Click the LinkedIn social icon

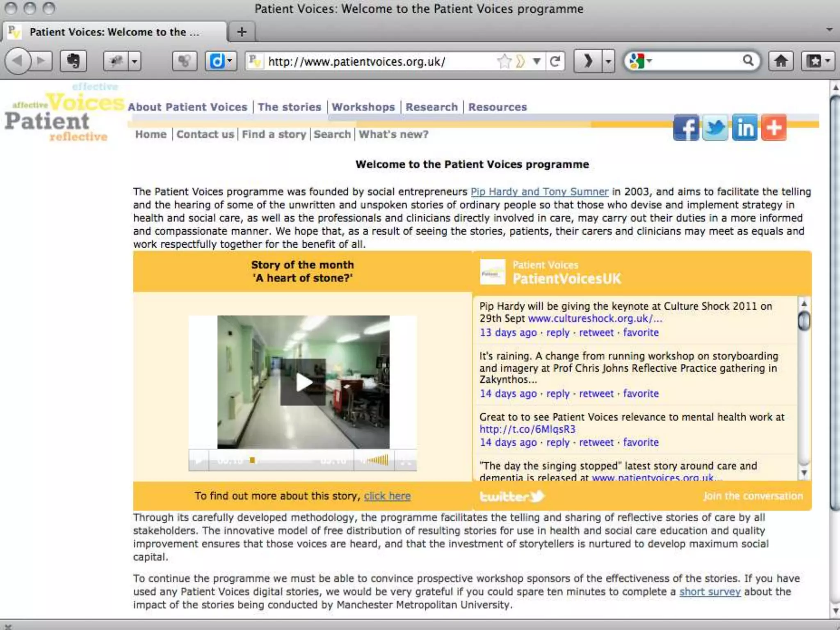point(744,128)
